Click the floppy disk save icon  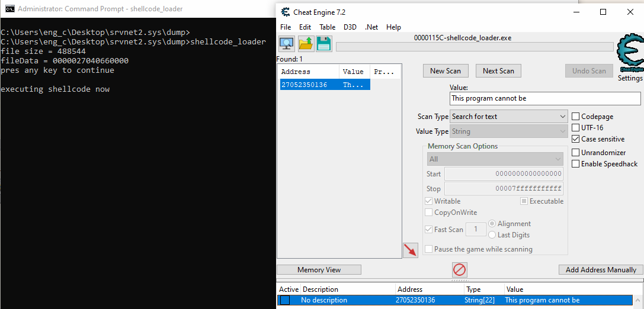pos(323,43)
